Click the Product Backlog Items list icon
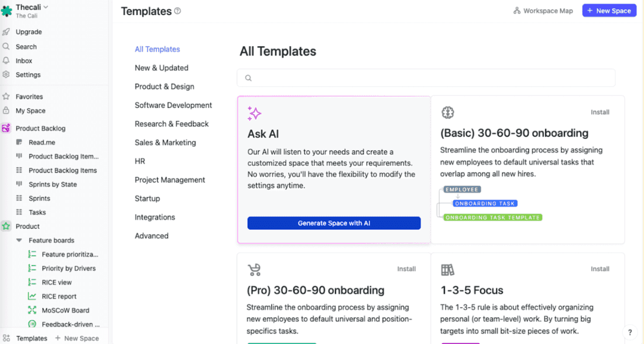Screen dimensions: 644x344 point(19,170)
